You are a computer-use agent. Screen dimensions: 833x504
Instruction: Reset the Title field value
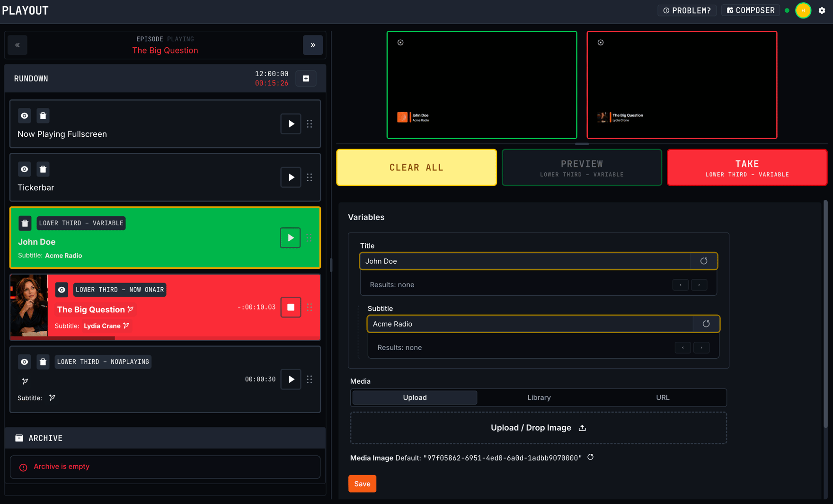tap(704, 261)
